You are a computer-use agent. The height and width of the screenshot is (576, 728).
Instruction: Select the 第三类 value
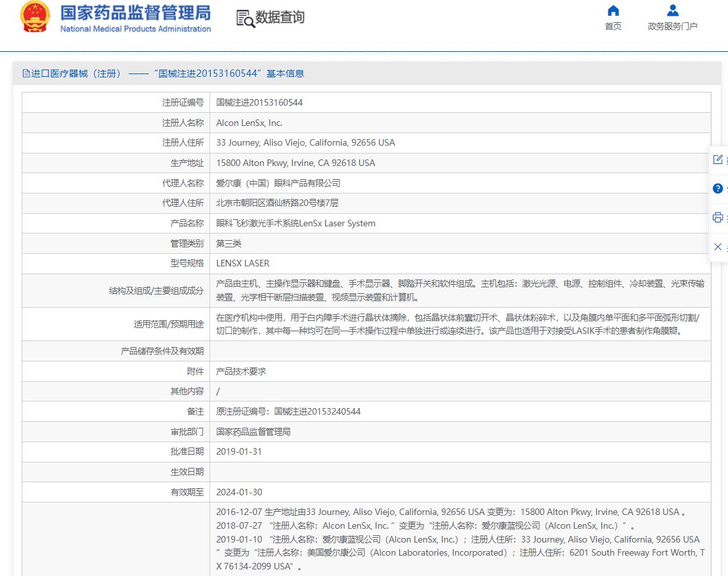point(229,243)
